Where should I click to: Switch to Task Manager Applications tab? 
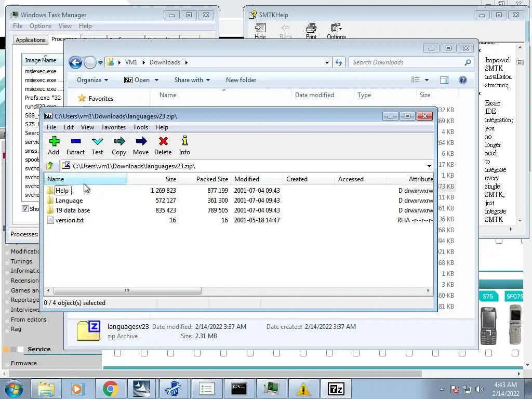tap(31, 40)
